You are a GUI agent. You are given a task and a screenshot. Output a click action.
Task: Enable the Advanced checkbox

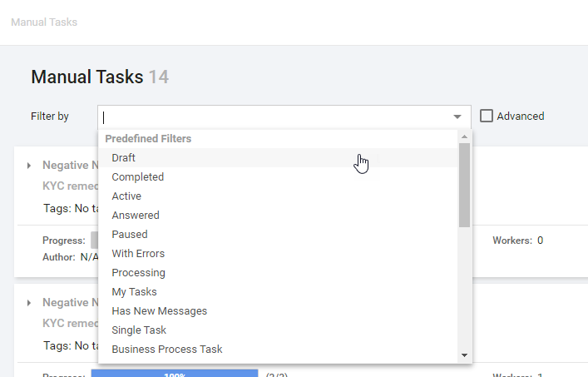(487, 116)
